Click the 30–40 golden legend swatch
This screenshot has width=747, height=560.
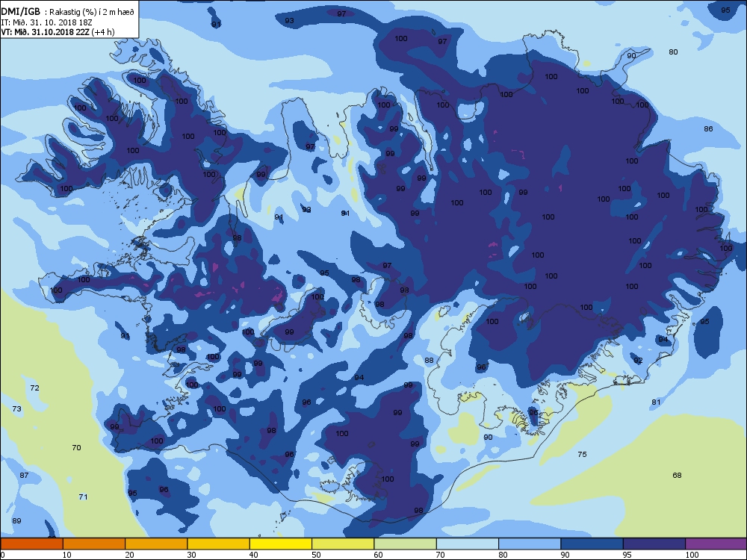pyautogui.click(x=219, y=544)
